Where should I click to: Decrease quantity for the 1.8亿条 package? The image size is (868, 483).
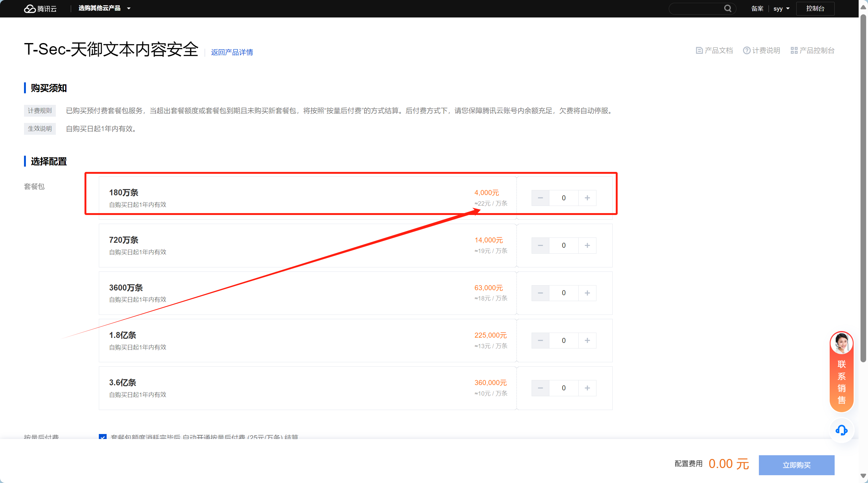coord(541,341)
